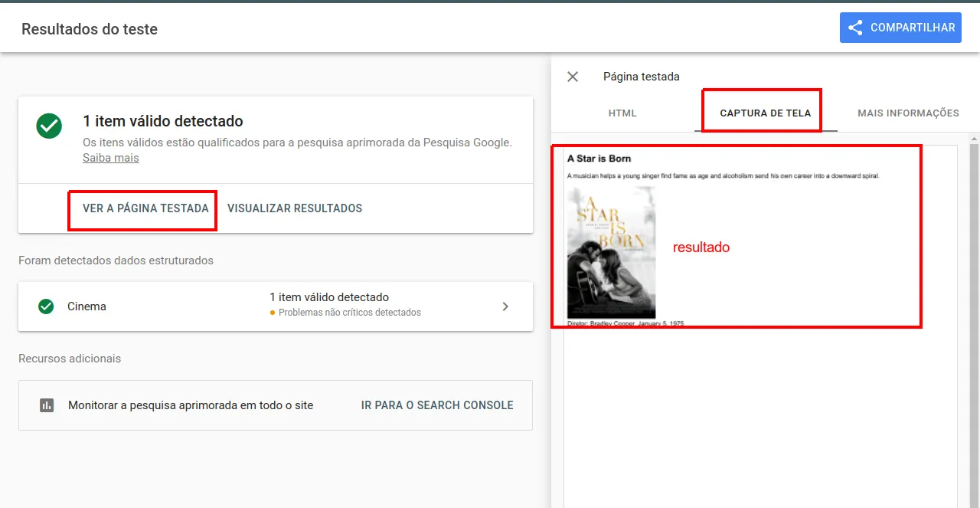
Task: Click IR PARA O SEARCH CONSOLE
Action: click(437, 405)
